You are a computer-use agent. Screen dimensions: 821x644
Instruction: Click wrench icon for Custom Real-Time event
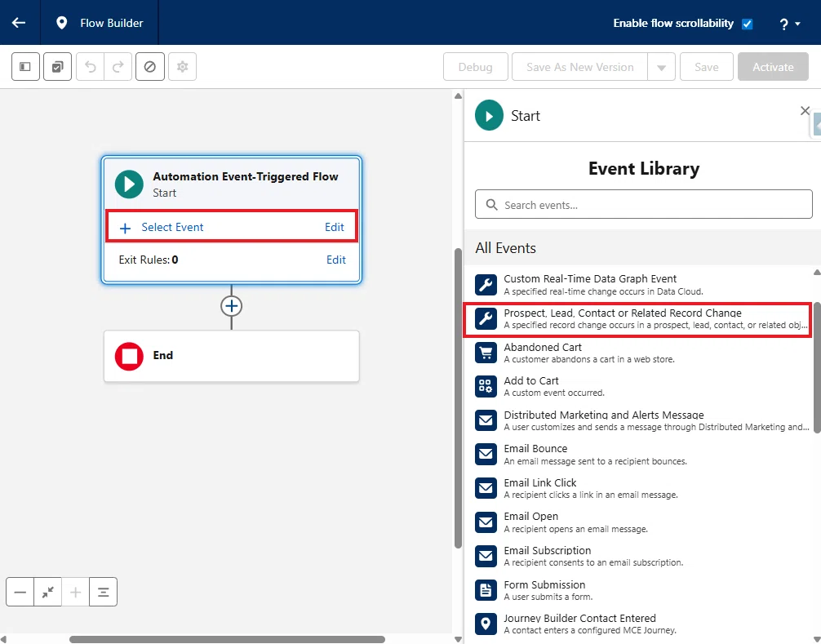486,285
